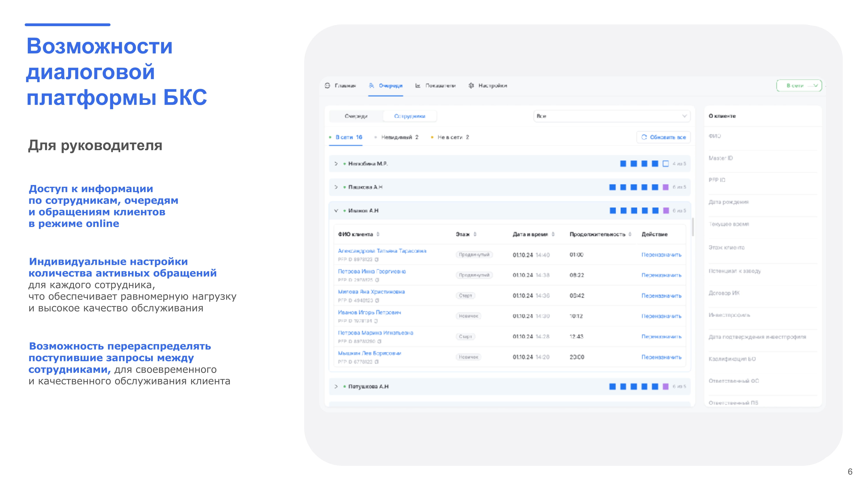Copy PFP ID of Мигова Яна Христиновна
The width and height of the screenshot is (868, 488).
[377, 300]
